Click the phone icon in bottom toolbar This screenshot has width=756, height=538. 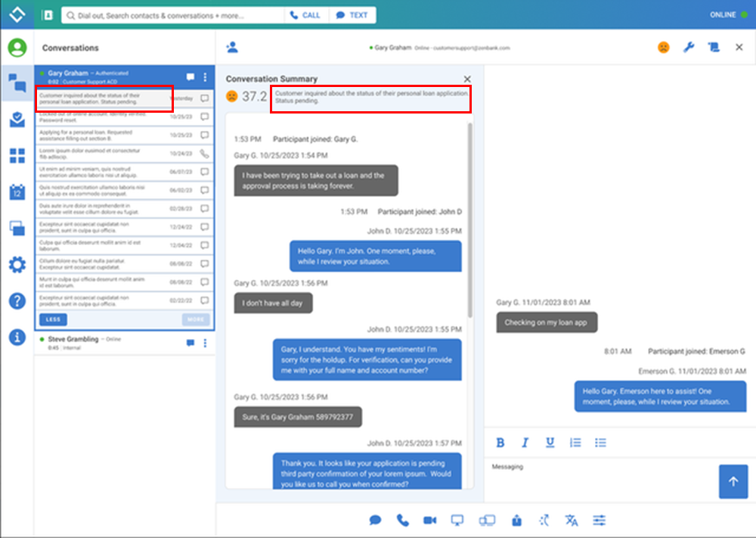(x=402, y=521)
